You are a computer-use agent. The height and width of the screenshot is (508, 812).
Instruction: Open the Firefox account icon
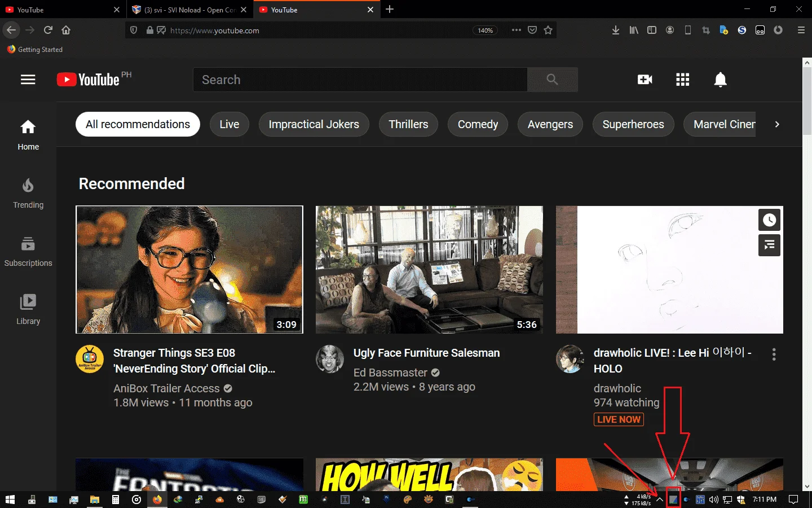(x=670, y=30)
